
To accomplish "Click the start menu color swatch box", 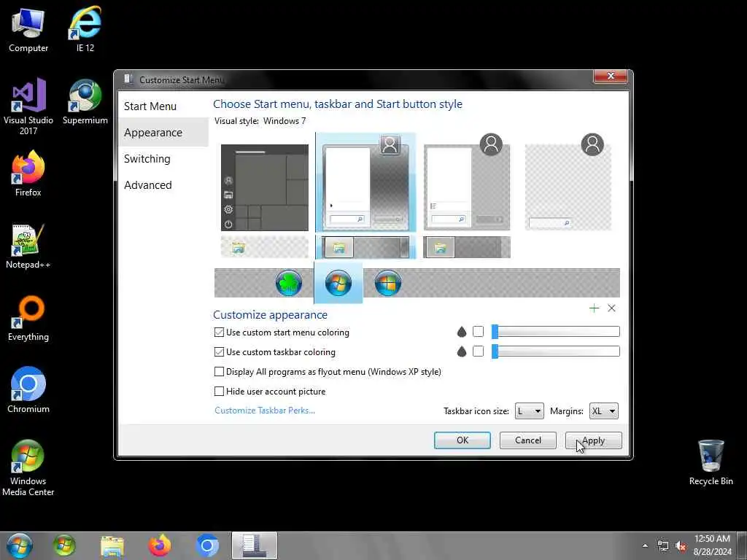I will 478,332.
